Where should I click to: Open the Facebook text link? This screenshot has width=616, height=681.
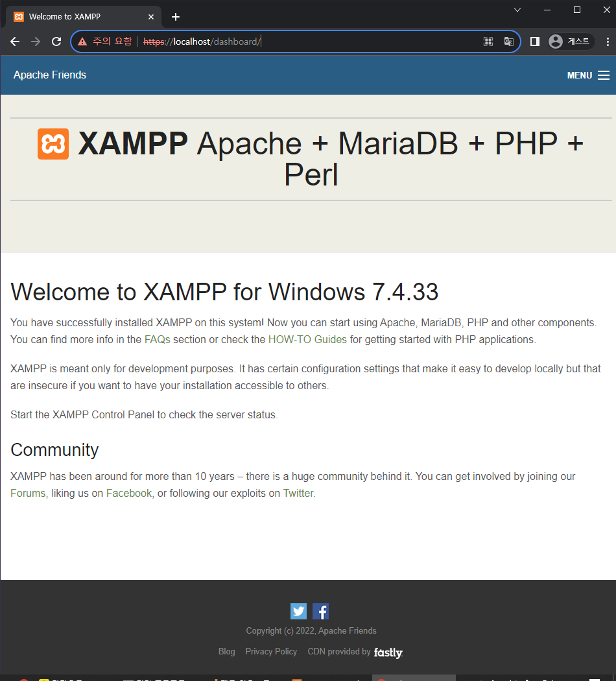129,494
